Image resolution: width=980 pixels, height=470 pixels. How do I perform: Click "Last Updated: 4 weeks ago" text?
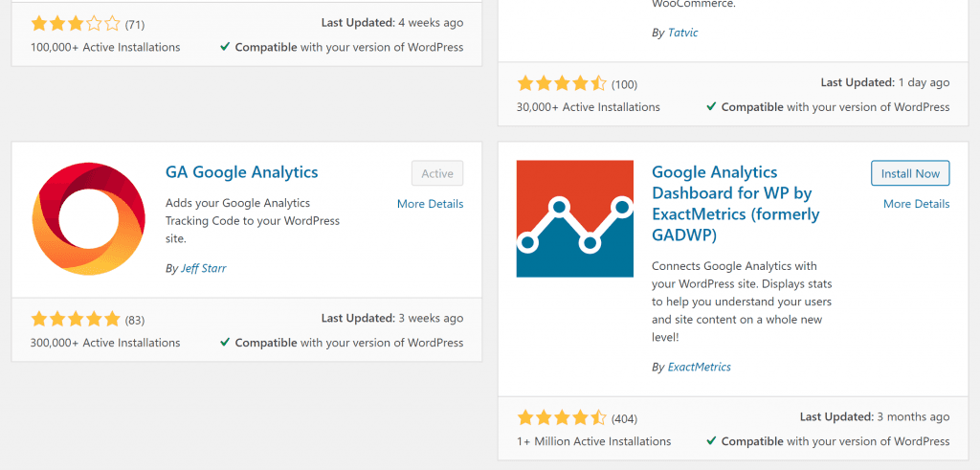[x=392, y=23]
